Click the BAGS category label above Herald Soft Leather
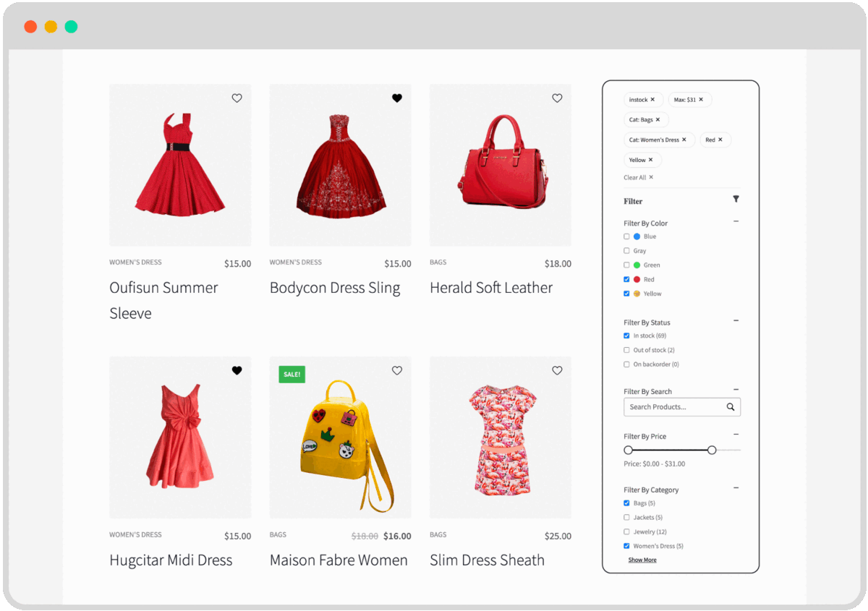868x611 pixels. [x=438, y=262]
